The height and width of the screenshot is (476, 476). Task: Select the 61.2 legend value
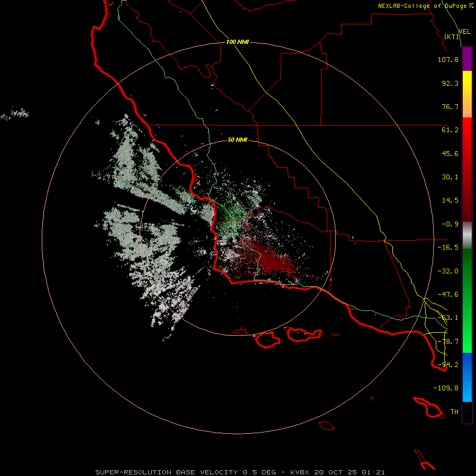[x=450, y=130]
